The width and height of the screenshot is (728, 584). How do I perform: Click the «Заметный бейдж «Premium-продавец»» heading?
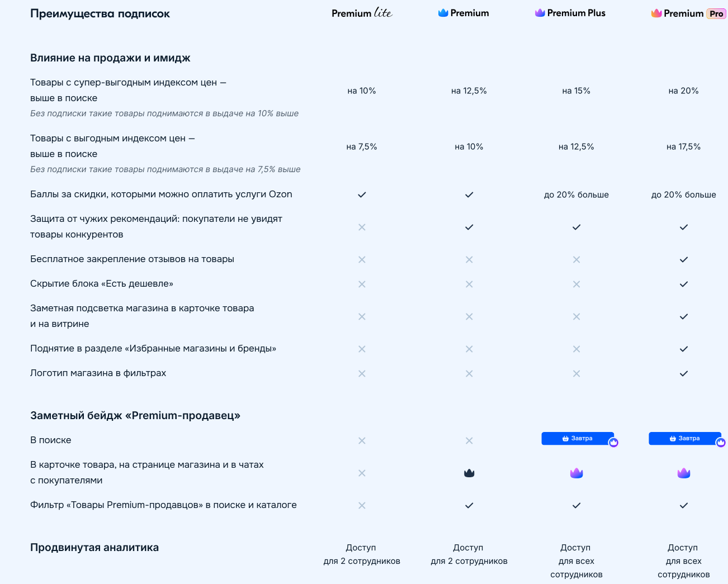click(x=135, y=416)
